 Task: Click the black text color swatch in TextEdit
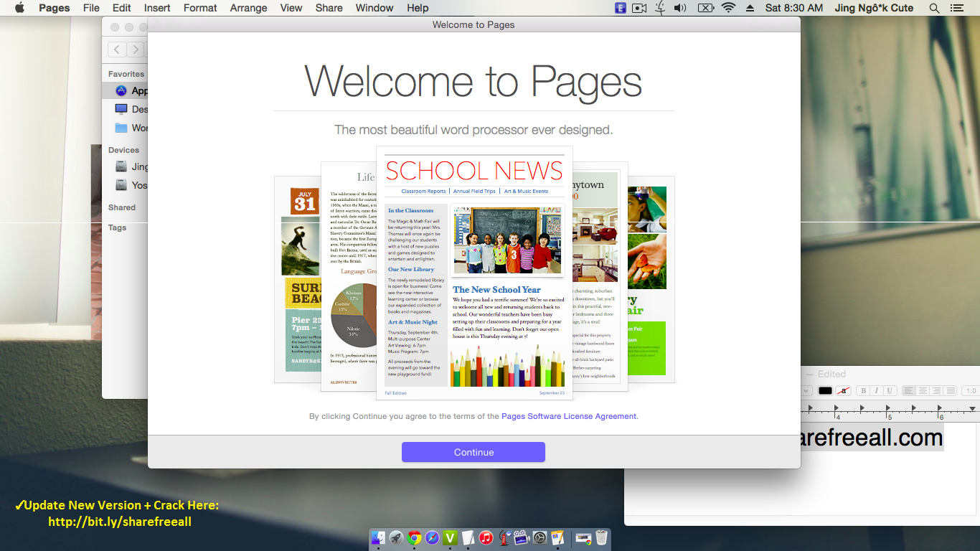[x=825, y=391]
